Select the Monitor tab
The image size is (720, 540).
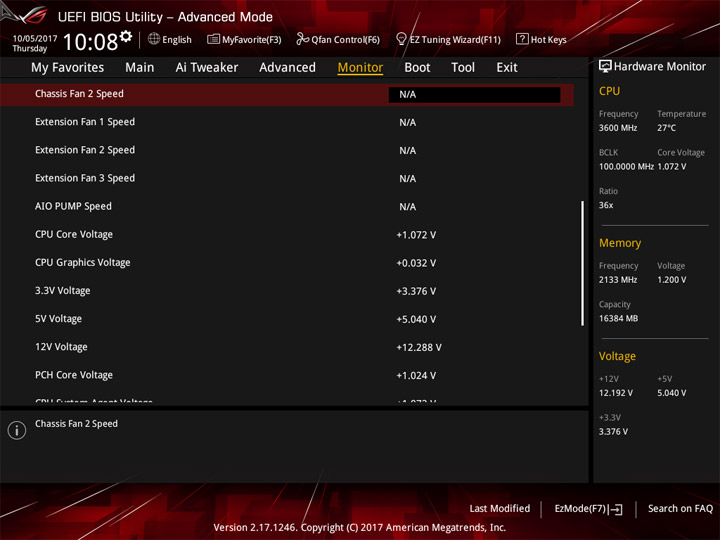360,68
